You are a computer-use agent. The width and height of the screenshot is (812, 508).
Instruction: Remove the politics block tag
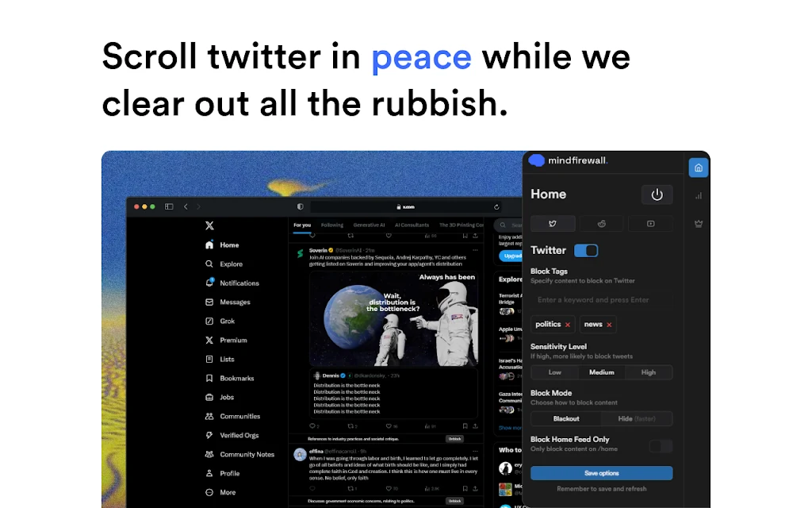(x=568, y=325)
